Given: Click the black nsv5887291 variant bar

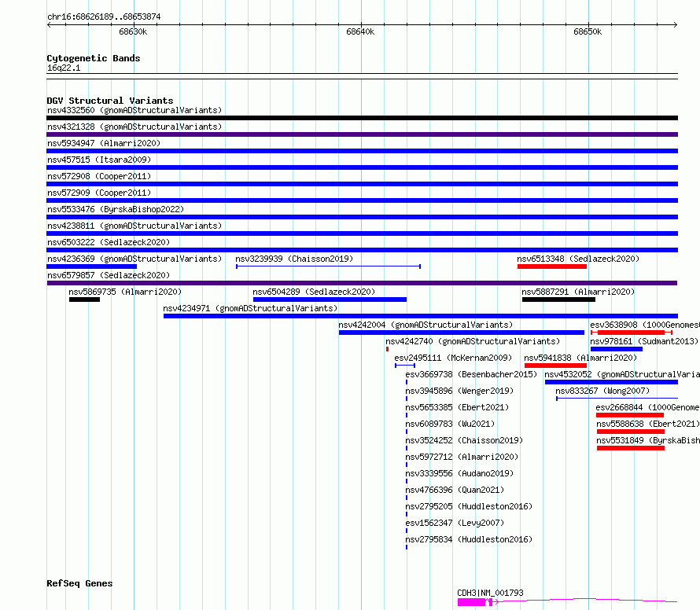Looking at the screenshot, I should click(558, 299).
